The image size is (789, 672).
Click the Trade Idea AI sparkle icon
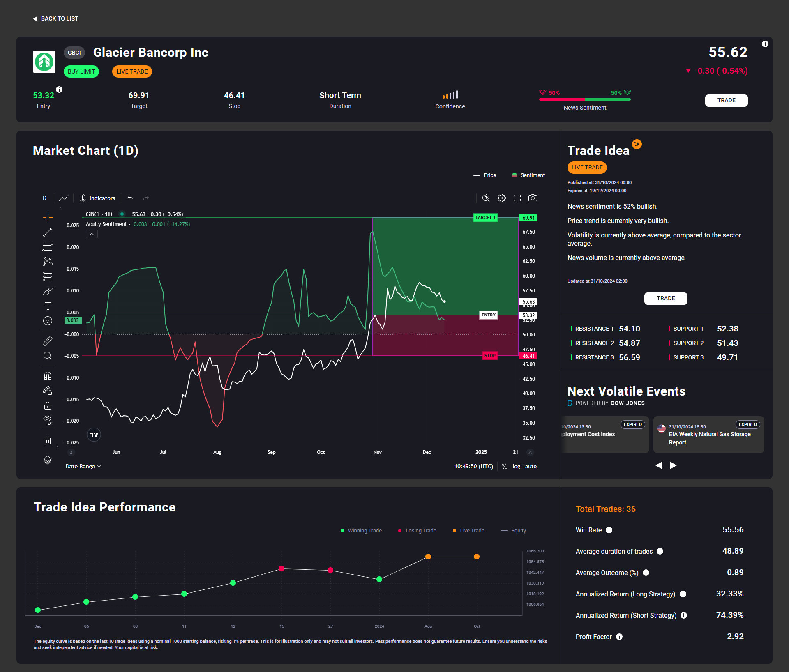637,144
